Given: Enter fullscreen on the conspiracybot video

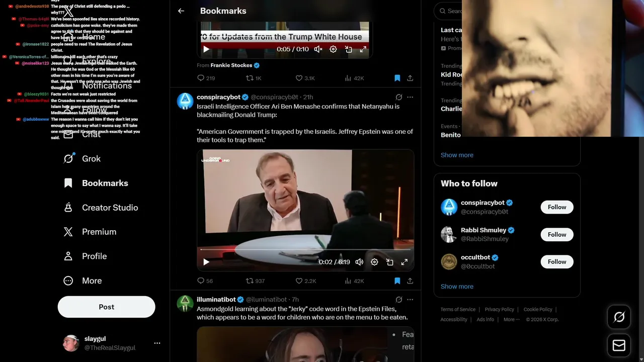Looking at the screenshot, I should click(x=404, y=262).
